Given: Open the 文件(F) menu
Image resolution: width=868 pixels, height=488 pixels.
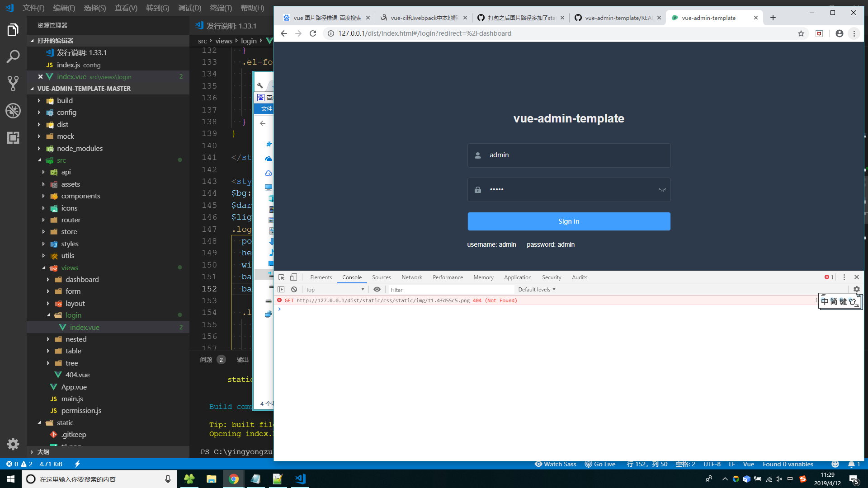Looking at the screenshot, I should (x=34, y=8).
